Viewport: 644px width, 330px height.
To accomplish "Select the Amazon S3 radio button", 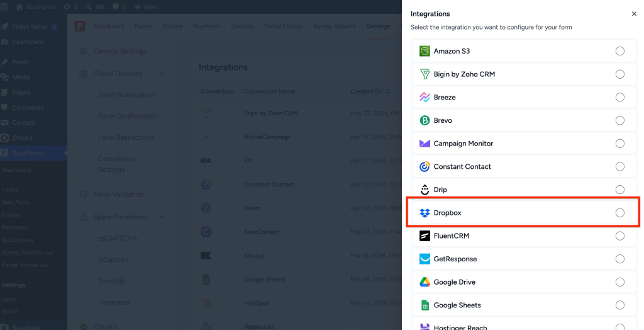I will tap(619, 51).
